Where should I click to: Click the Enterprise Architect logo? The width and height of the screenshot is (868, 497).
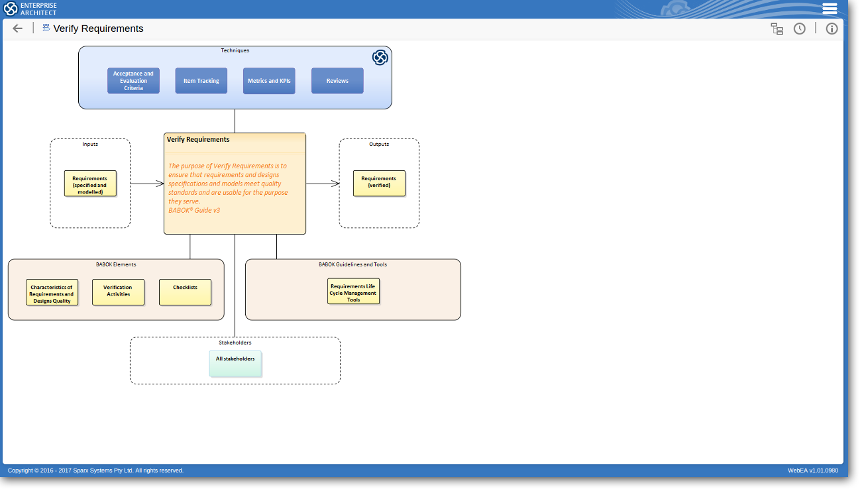point(30,9)
